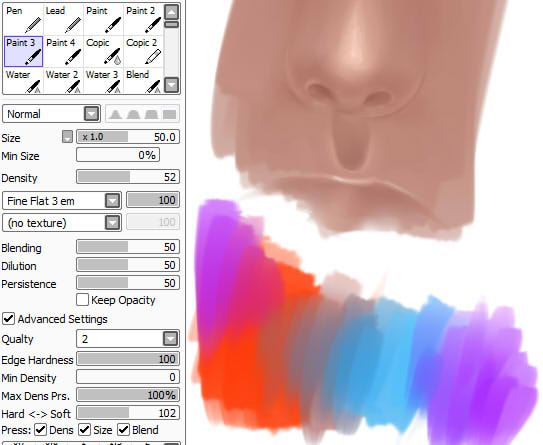The height and width of the screenshot is (445, 543).
Task: Click the brush shape intensity slider at 100
Action: pos(153,200)
